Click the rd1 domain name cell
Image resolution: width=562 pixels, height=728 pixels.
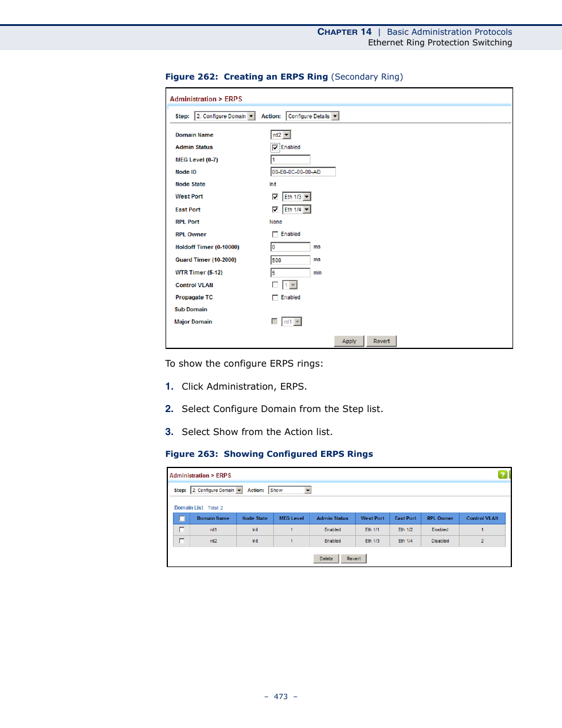pyautogui.click(x=213, y=530)
